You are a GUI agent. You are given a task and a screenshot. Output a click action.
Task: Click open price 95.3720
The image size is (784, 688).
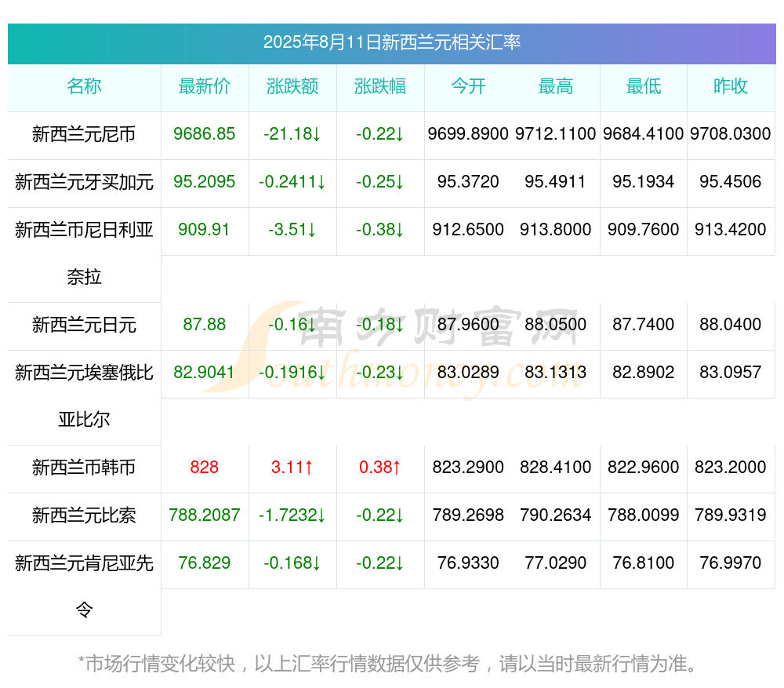tap(468, 182)
